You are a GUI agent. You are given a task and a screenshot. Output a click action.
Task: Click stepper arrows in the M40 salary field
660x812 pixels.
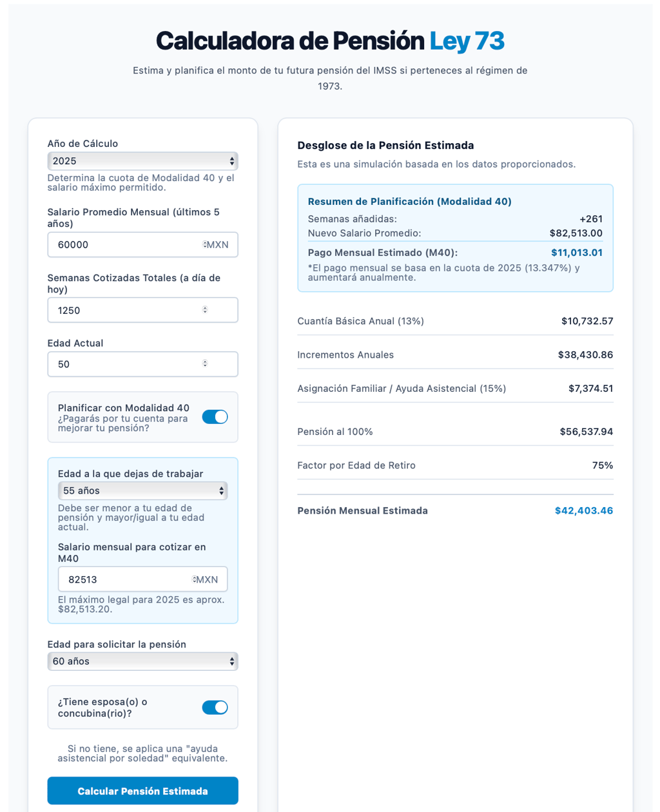coord(194,579)
